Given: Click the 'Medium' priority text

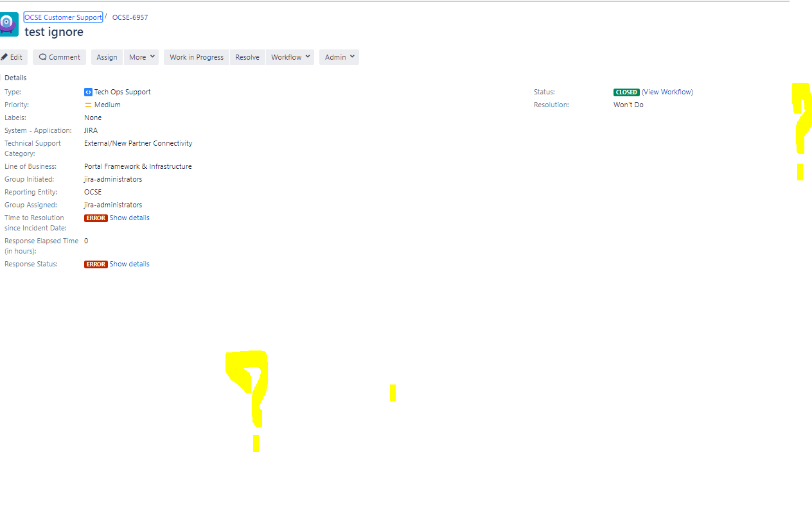Looking at the screenshot, I should pyautogui.click(x=107, y=105).
